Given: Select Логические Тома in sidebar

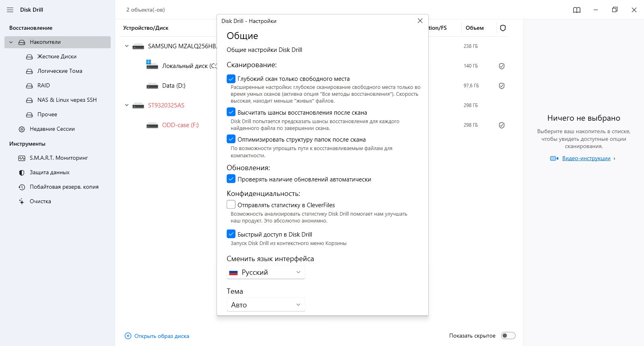Looking at the screenshot, I should click(60, 71).
